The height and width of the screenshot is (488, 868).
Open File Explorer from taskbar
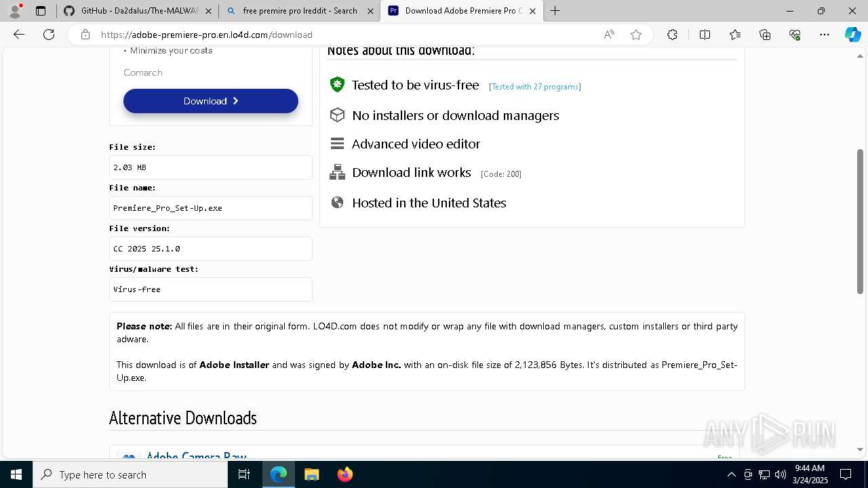coord(312,474)
